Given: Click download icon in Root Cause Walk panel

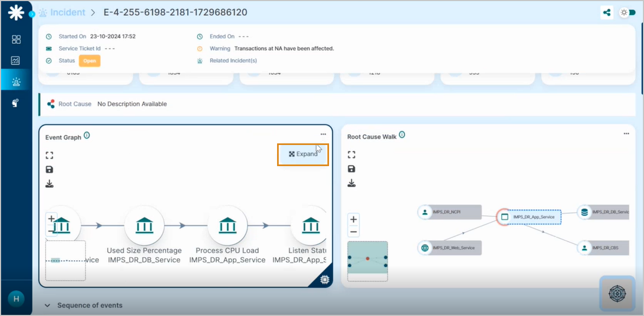Looking at the screenshot, I should (351, 183).
